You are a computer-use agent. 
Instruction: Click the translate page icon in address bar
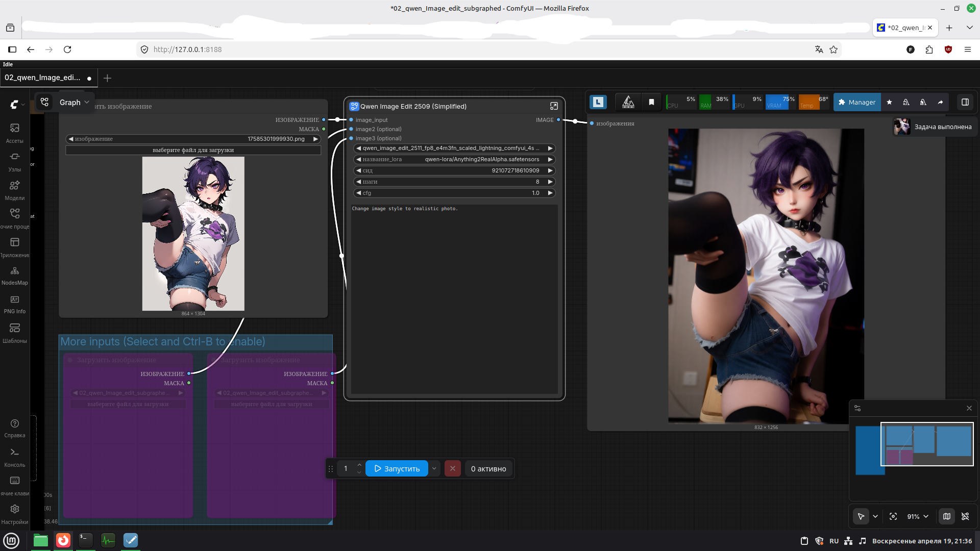tap(819, 49)
